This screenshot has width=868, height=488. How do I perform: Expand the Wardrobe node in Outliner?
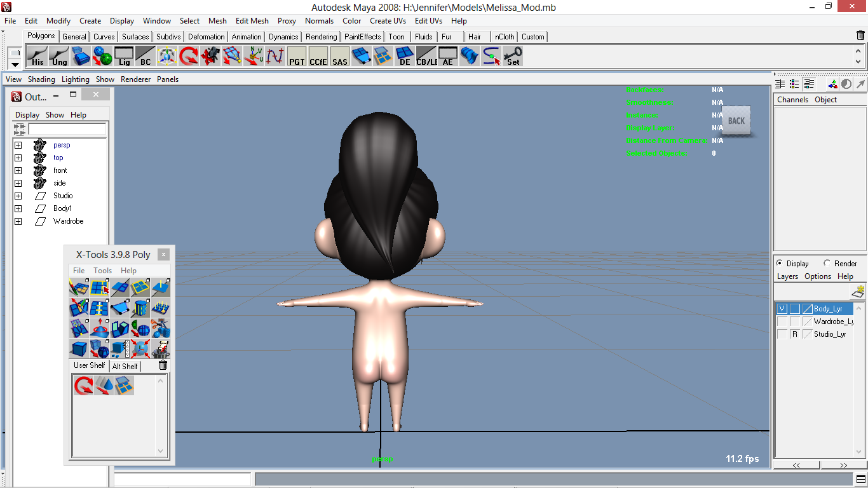pyautogui.click(x=18, y=221)
